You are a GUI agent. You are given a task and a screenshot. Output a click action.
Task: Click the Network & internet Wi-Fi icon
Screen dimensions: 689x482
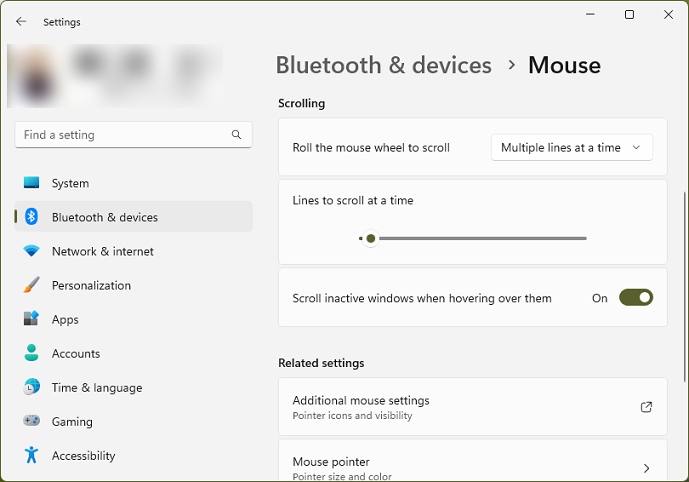point(31,251)
